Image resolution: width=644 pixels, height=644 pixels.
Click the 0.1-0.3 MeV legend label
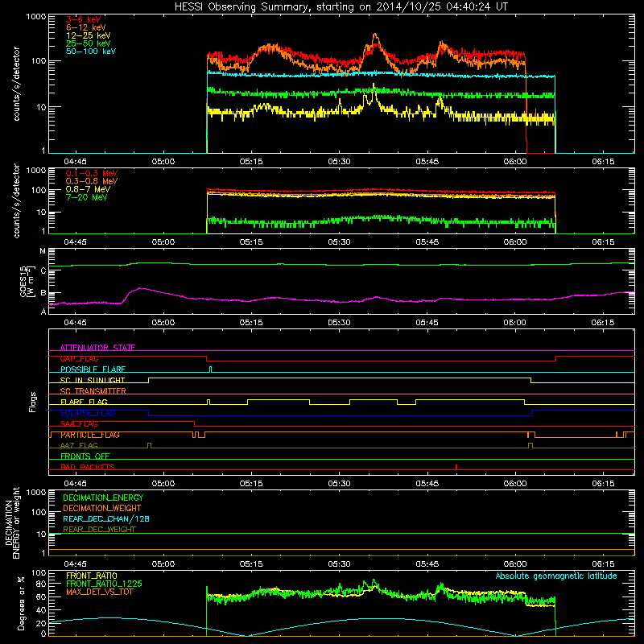click(92, 173)
